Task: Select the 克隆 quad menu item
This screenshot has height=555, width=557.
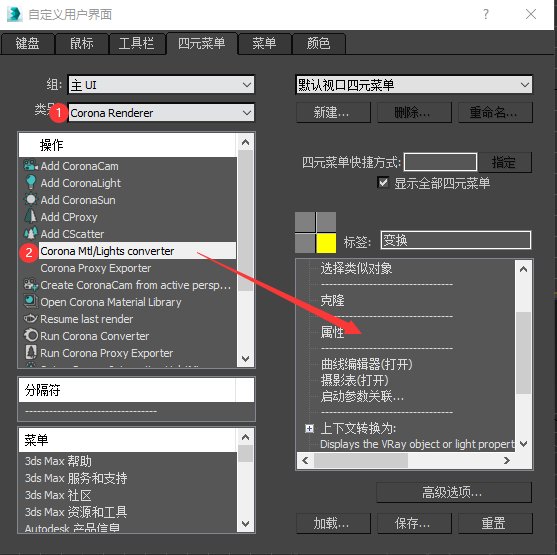Action: [x=332, y=301]
